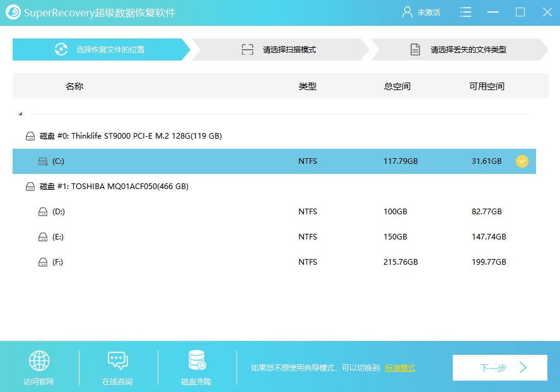The height and width of the screenshot is (392, 560).
Task: Click the 下一步 next button
Action: click(499, 367)
